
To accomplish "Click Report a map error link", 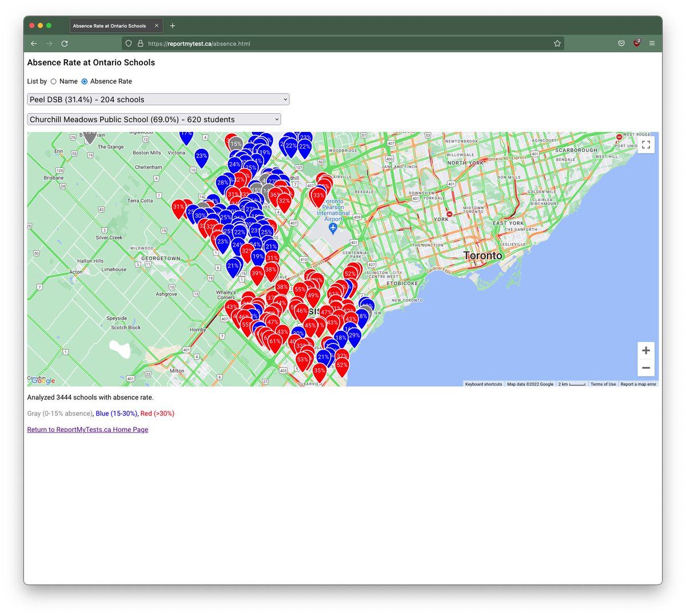I will tap(639, 384).
